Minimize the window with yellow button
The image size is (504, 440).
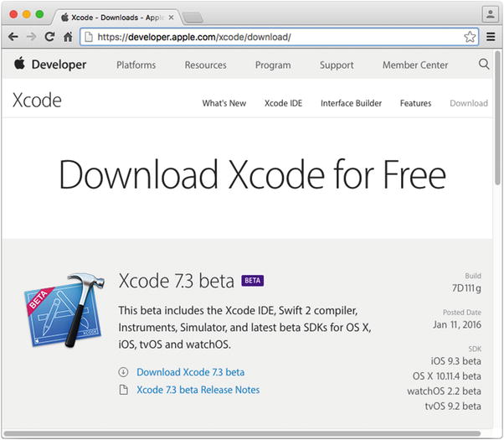click(26, 14)
